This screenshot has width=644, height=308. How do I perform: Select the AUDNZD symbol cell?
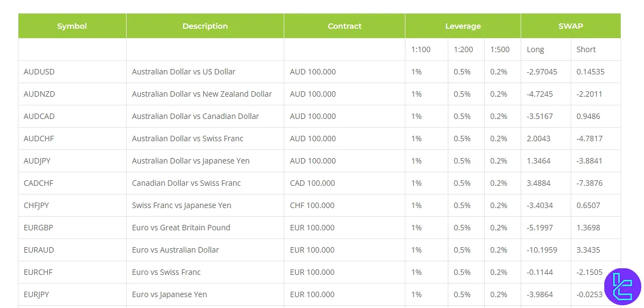coord(39,94)
